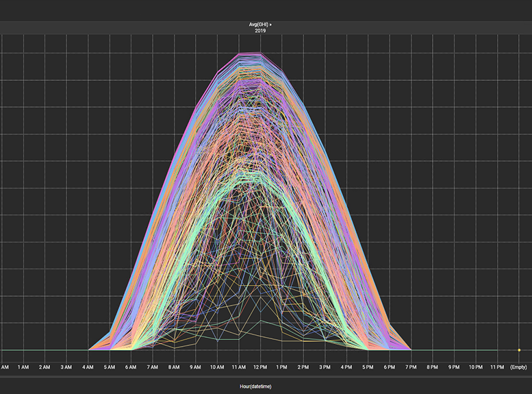The height and width of the screenshot is (394, 532).
Task: Click the 5 PM axis label
Action: point(368,367)
